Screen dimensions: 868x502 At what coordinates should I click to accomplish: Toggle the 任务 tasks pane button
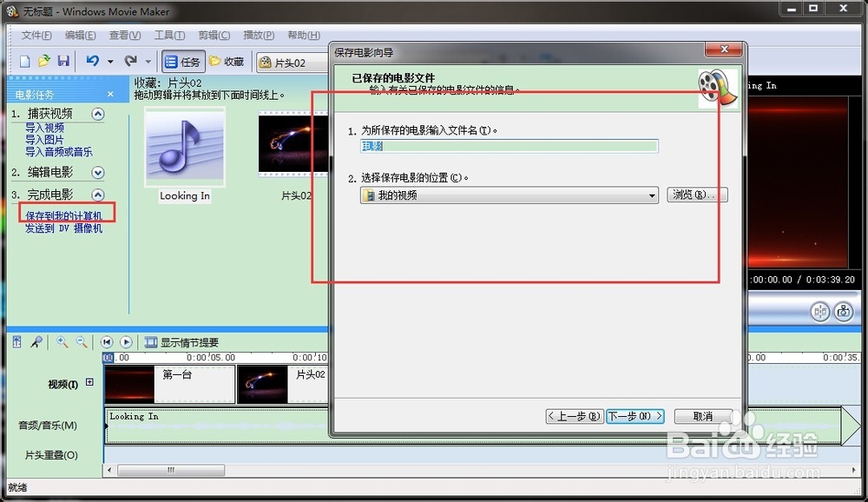(182, 62)
